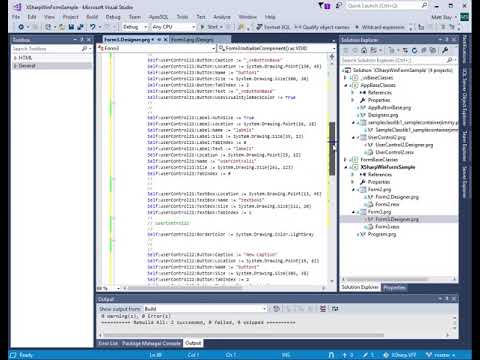This screenshot has width=480, height=360.
Task: Click the Solution Explorer Home icon
Action: pos(364,51)
